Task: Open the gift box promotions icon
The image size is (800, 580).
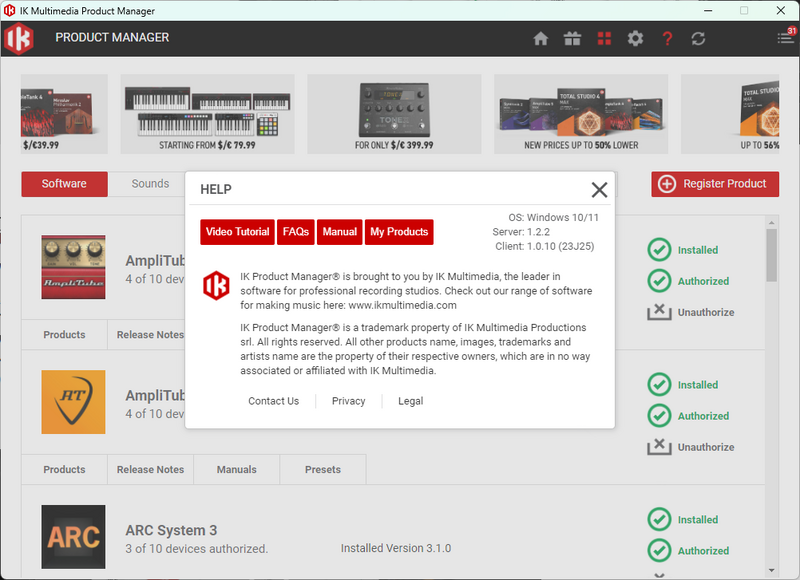Action: coord(572,38)
